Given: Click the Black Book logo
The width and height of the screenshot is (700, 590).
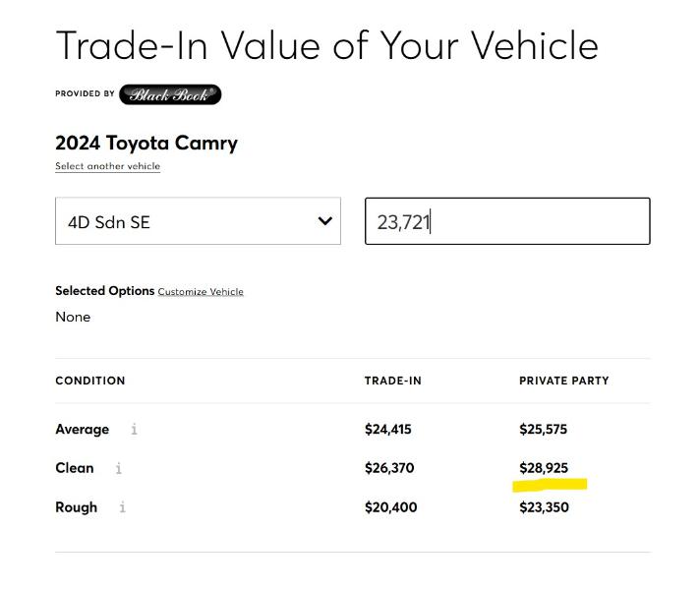Looking at the screenshot, I should (x=169, y=94).
